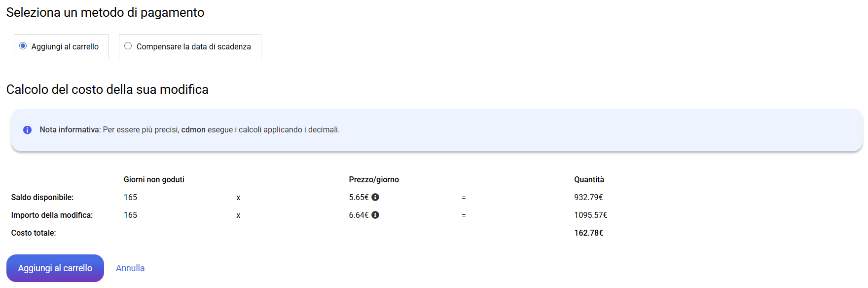Click the 5.65€ price per day value
868x288 pixels.
point(359,198)
